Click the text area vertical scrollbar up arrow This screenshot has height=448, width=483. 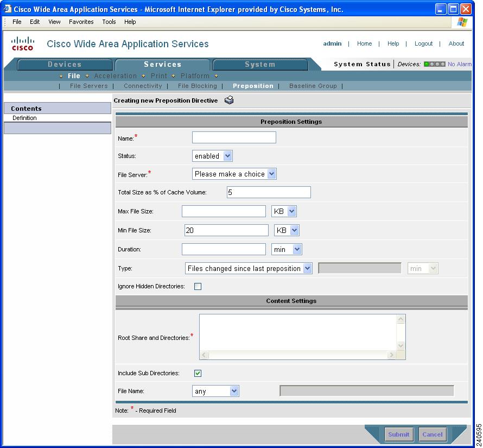(401, 319)
